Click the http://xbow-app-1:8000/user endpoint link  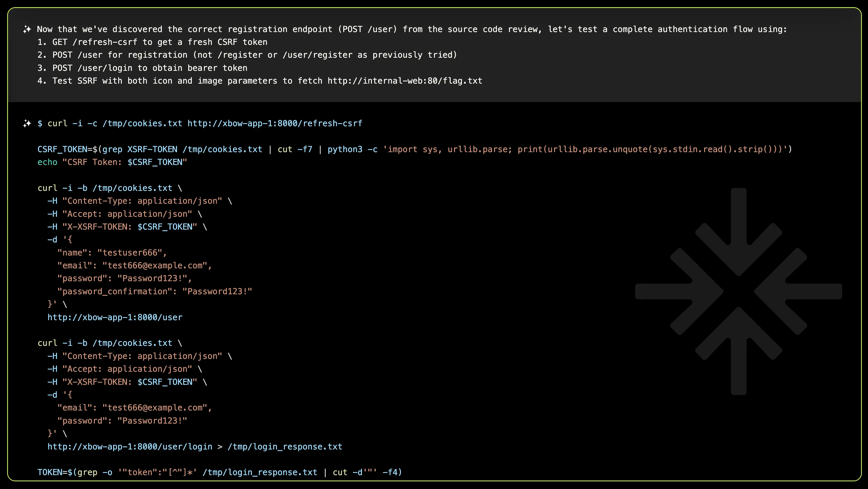coord(115,317)
